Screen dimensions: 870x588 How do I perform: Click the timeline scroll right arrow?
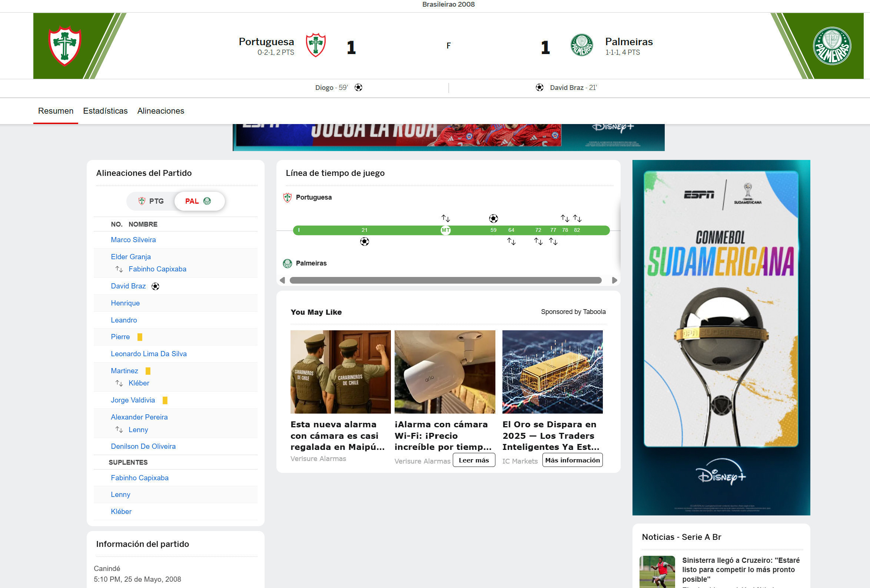(x=614, y=280)
